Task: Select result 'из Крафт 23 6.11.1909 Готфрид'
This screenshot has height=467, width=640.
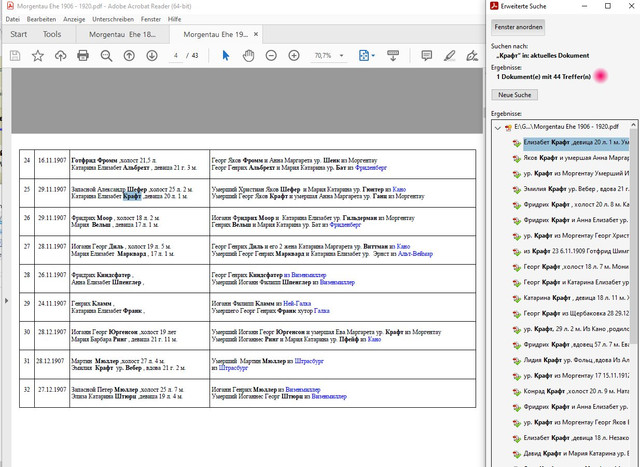Action: (x=576, y=251)
